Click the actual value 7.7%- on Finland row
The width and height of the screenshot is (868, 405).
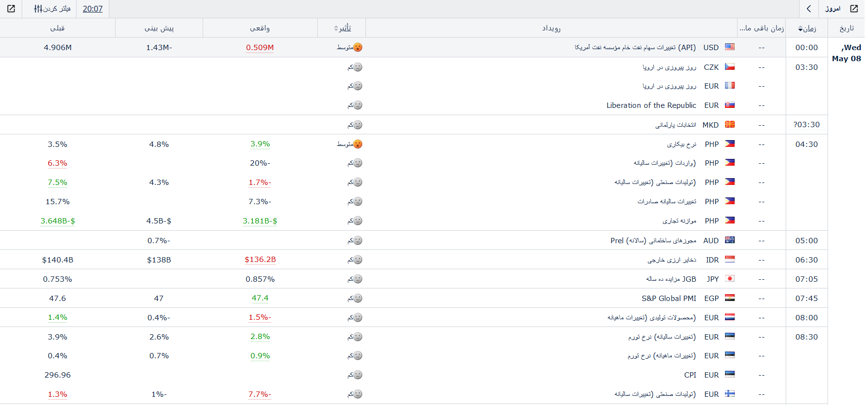point(260,394)
